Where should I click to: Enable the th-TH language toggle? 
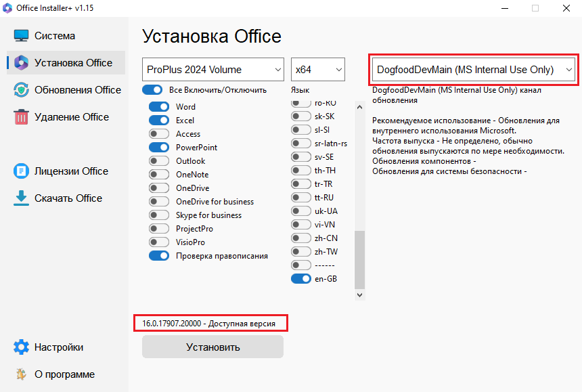(301, 171)
